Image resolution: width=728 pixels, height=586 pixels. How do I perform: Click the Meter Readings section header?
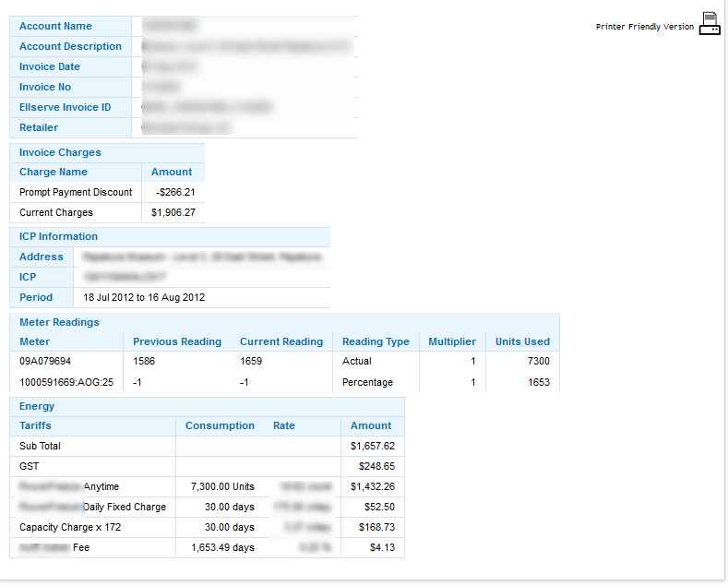tap(59, 322)
